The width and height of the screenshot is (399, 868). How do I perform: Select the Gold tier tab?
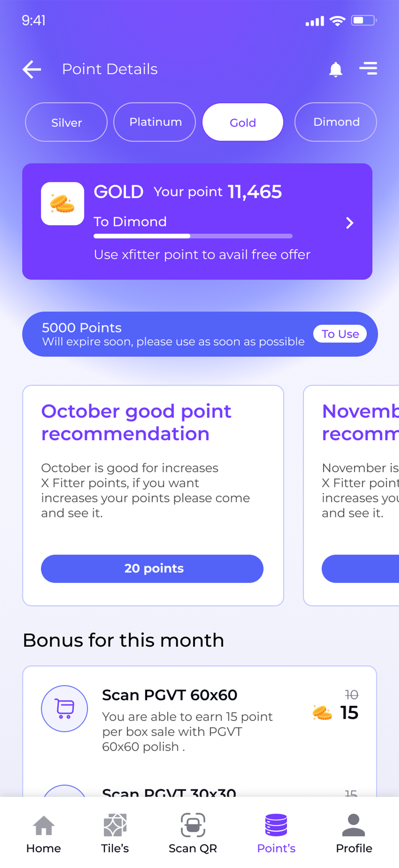(243, 122)
